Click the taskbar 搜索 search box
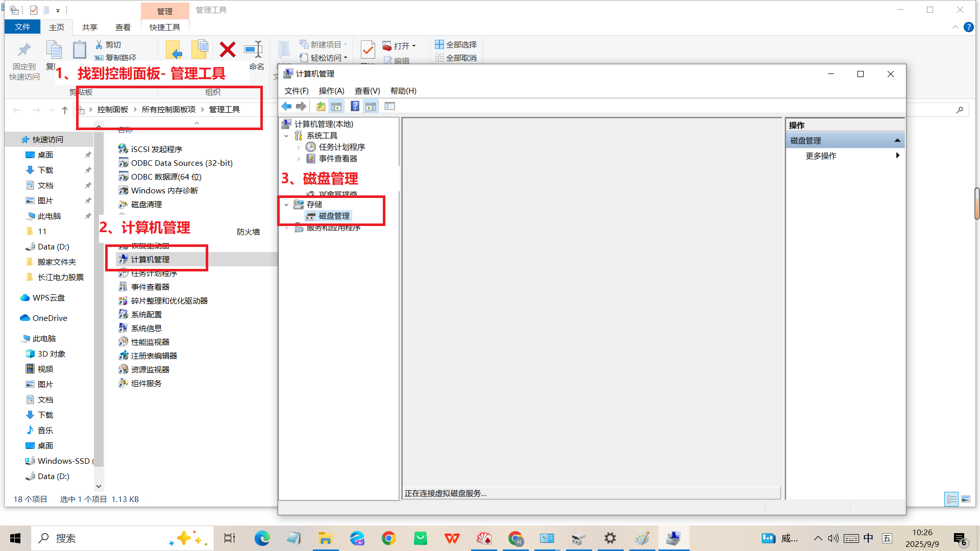The height and width of the screenshot is (551, 980). tap(102, 538)
